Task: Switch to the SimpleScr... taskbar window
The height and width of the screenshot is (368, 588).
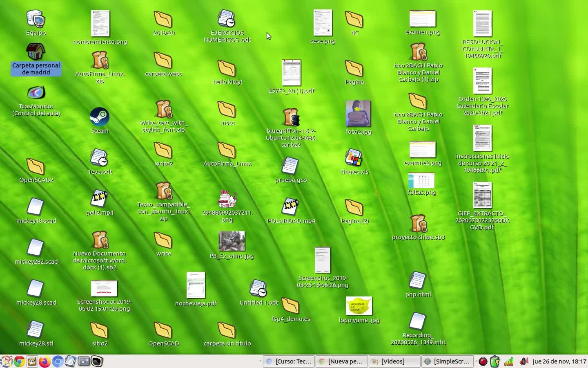Action: (448, 361)
